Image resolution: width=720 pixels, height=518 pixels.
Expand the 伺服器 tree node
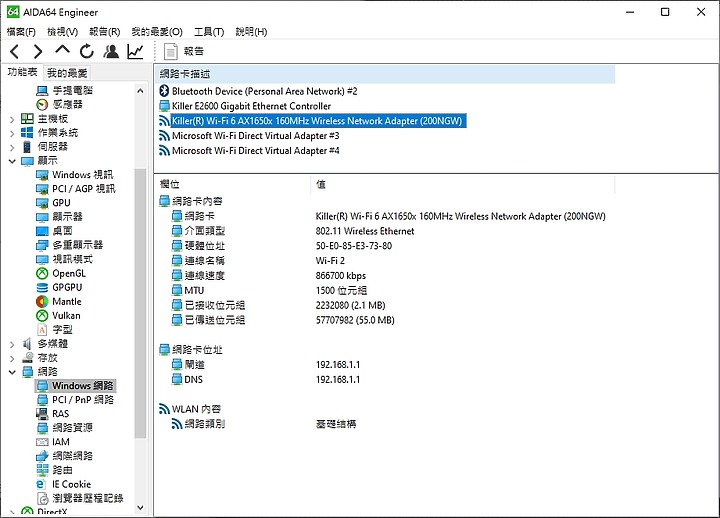point(12,147)
